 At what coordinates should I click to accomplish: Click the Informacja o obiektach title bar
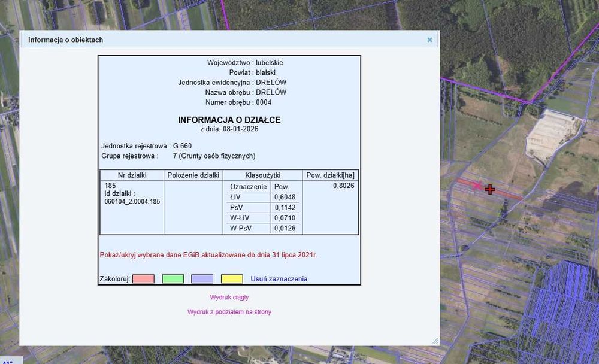coord(229,40)
